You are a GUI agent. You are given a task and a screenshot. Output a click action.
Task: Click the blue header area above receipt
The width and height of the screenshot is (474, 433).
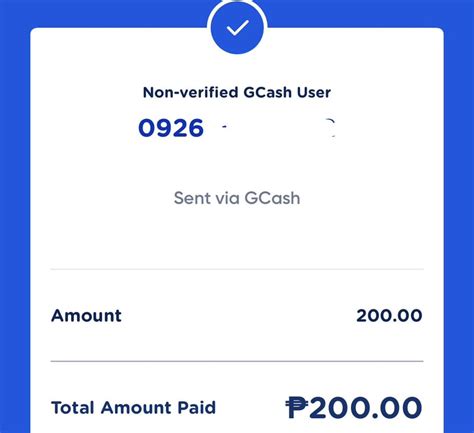click(100, 13)
